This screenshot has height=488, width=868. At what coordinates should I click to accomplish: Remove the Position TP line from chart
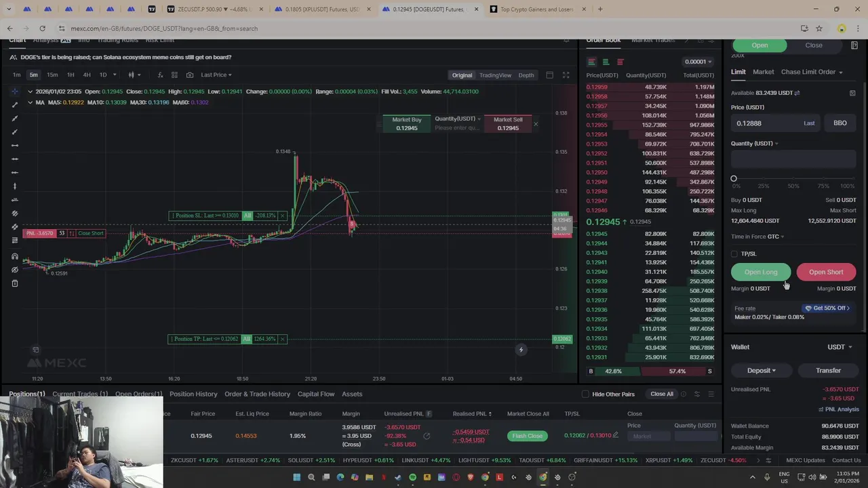point(282,339)
